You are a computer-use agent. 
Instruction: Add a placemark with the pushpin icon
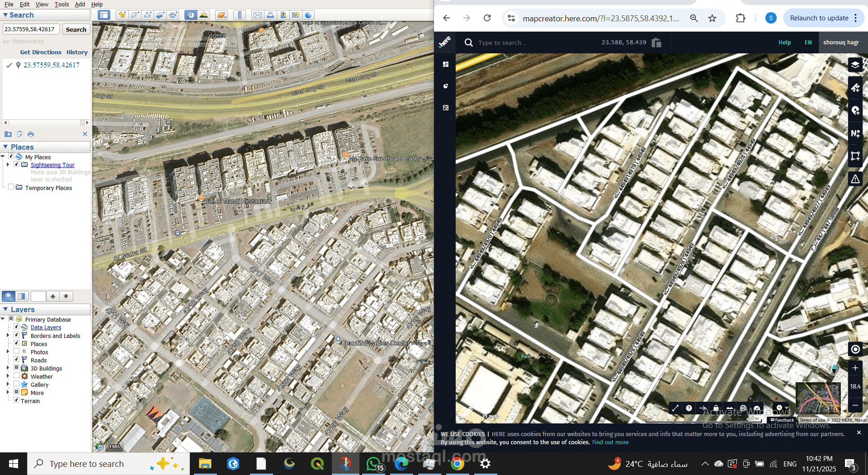coord(122,15)
